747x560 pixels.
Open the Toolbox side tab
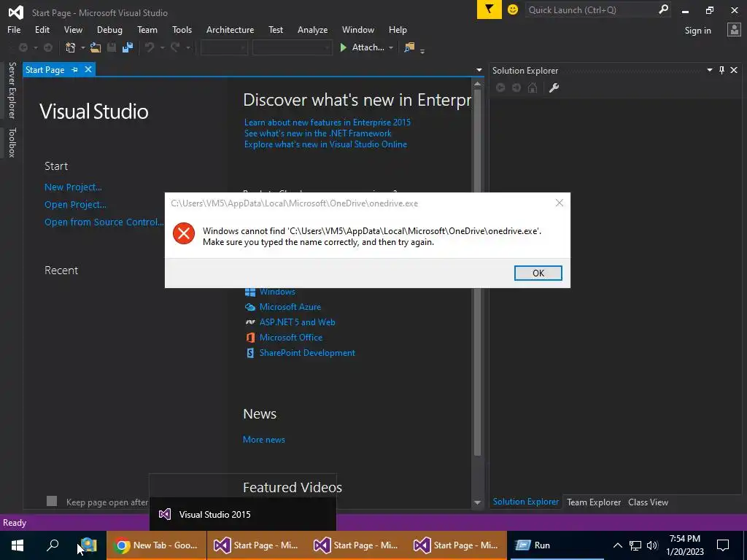pyautogui.click(x=12, y=142)
